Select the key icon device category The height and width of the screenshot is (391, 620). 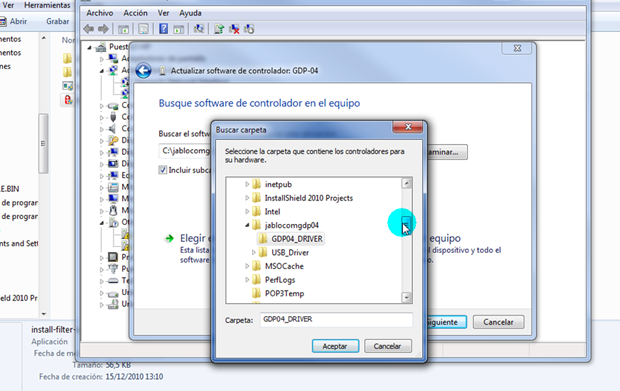tap(113, 140)
